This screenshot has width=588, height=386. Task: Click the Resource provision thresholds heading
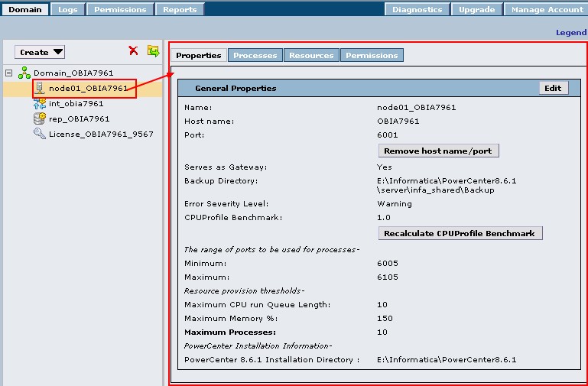click(x=244, y=290)
